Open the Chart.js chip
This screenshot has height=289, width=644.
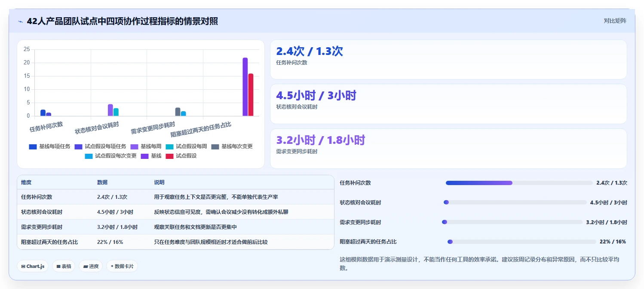[x=33, y=266]
